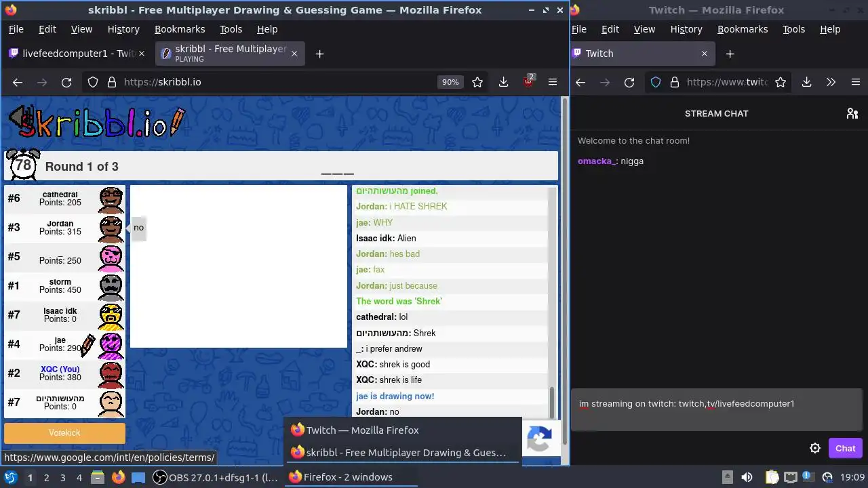Screen dimensions: 868x488
Task: Click the reCAPTCHA badge
Action: coord(540,440)
